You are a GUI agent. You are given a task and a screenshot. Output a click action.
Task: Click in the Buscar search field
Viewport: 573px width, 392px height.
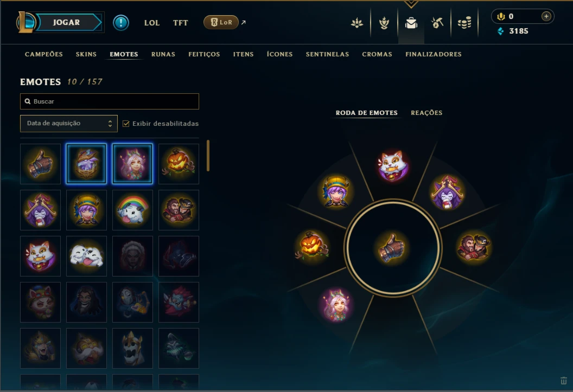[x=110, y=101]
